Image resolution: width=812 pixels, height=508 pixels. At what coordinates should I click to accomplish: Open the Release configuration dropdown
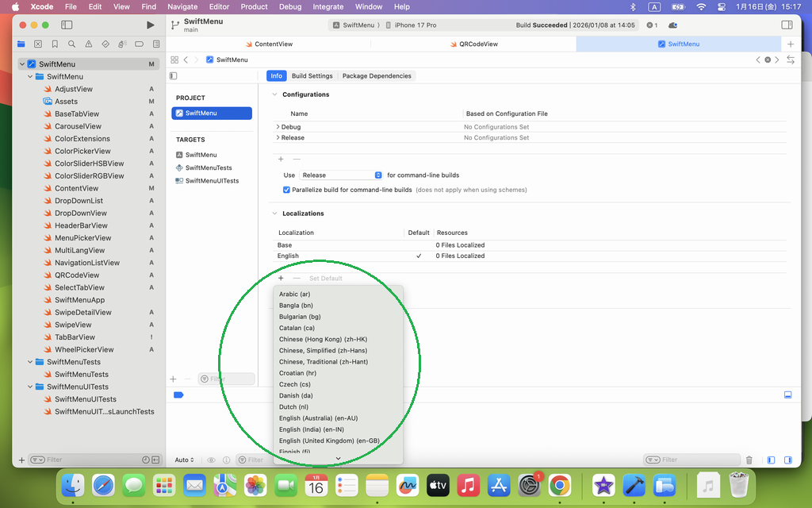coord(341,175)
